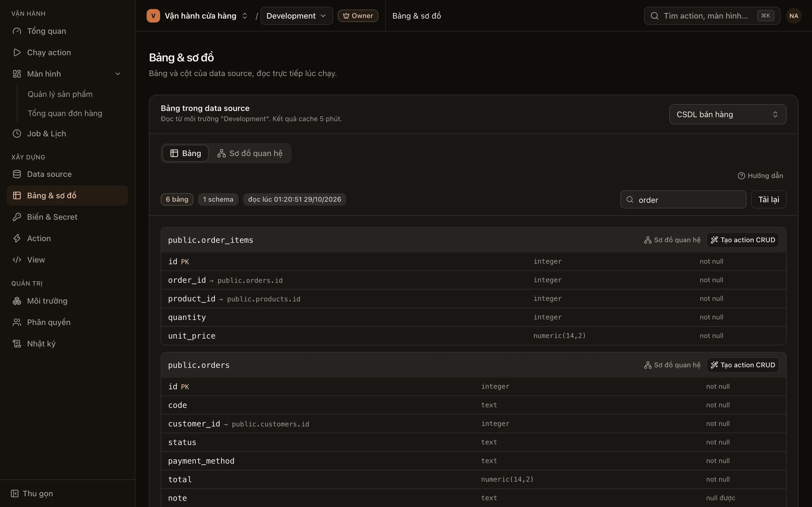Open Job & Lịch clock icon

click(17, 134)
